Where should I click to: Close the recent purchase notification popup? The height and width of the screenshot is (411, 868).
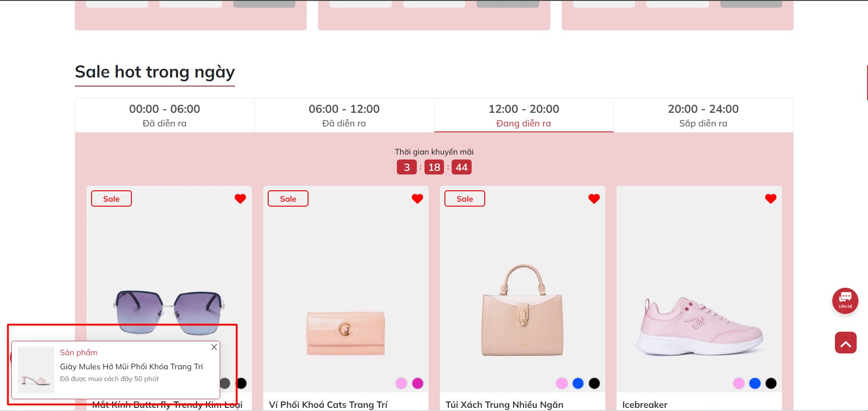coord(214,347)
